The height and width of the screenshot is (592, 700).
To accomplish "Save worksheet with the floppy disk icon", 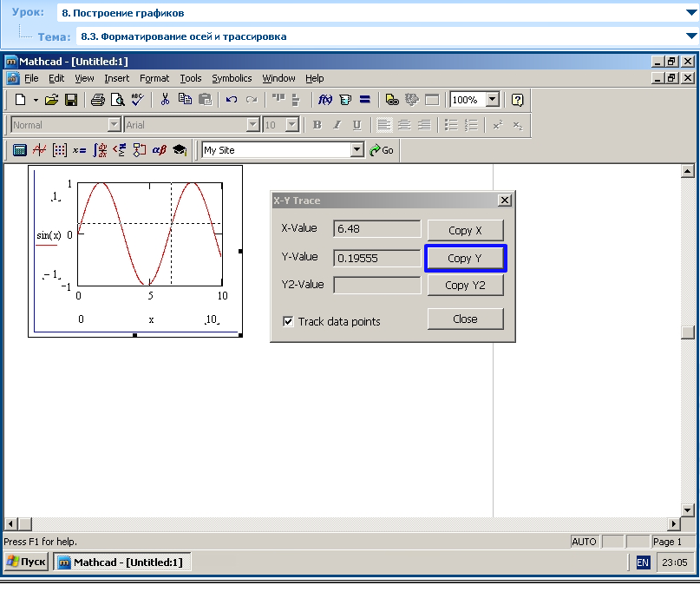I will click(71, 100).
